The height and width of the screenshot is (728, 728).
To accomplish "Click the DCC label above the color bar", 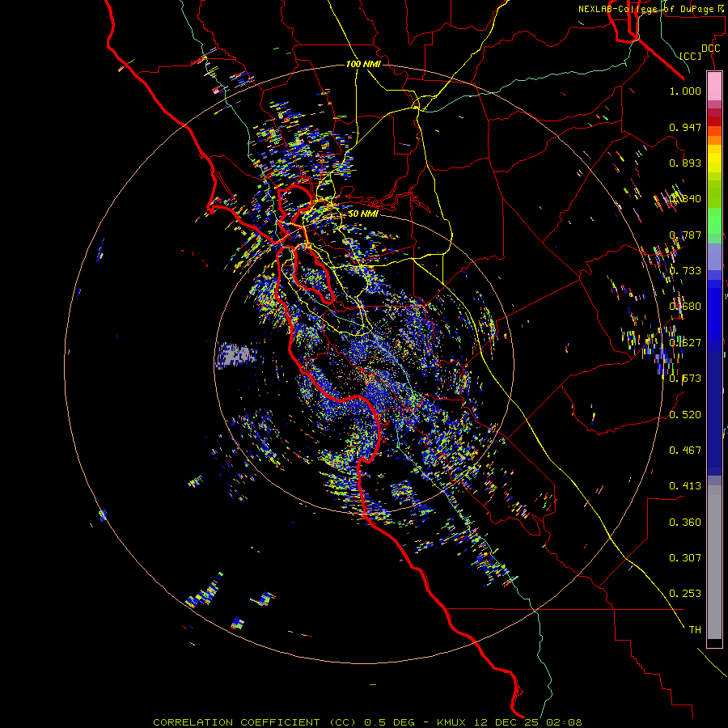I will 710,49.
